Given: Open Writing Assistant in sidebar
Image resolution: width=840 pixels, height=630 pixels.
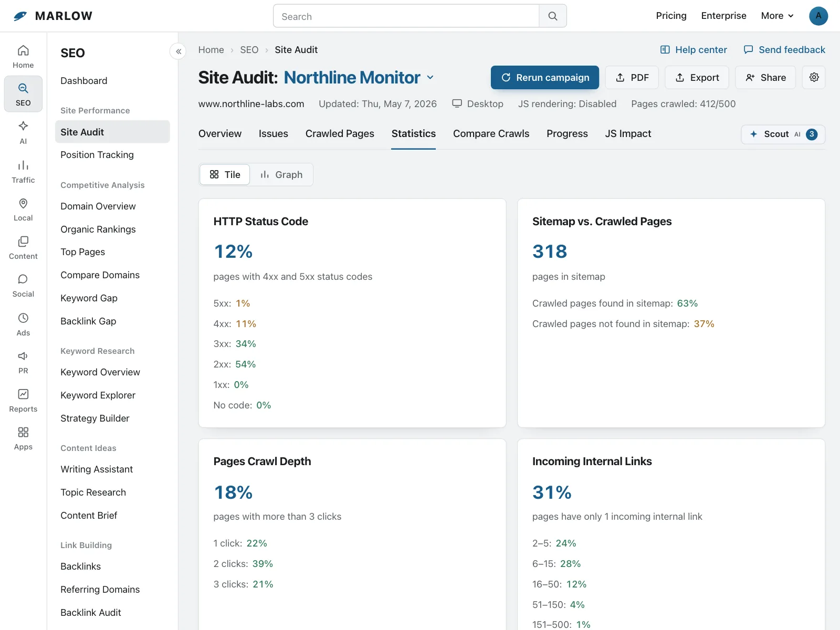Looking at the screenshot, I should (x=112, y=469).
